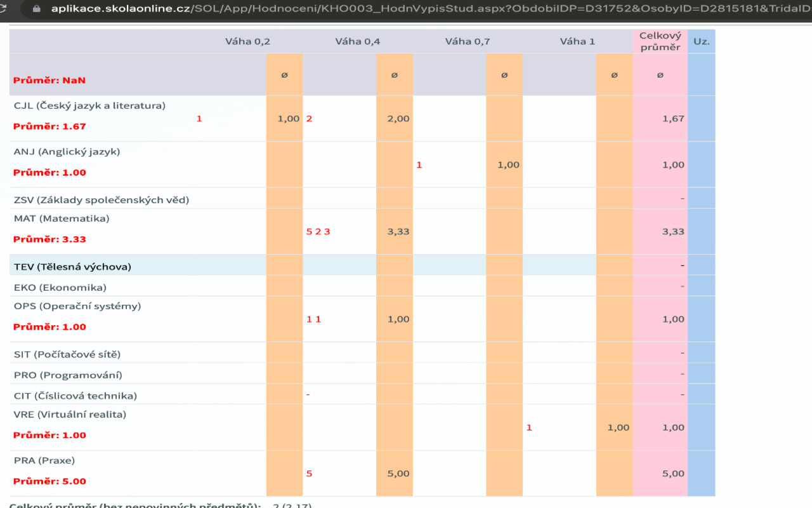This screenshot has width=812, height=508.
Task: Click Průměr: 1.00 under VRE
Action: tap(49, 436)
